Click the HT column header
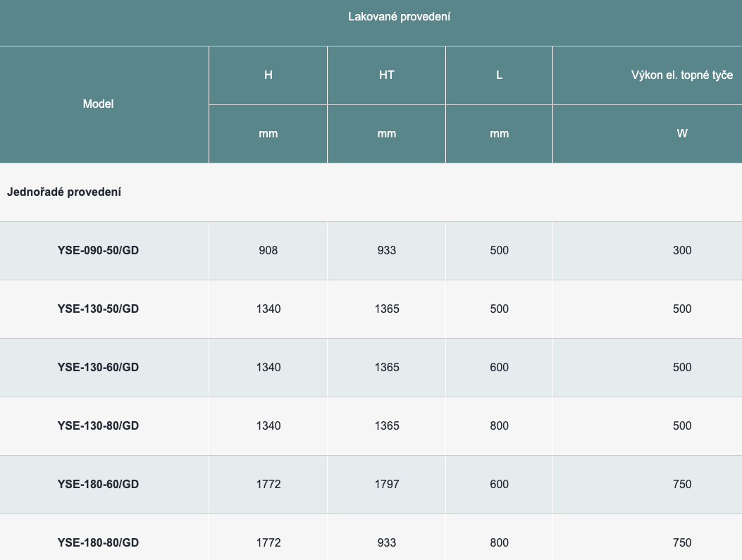 click(386, 75)
